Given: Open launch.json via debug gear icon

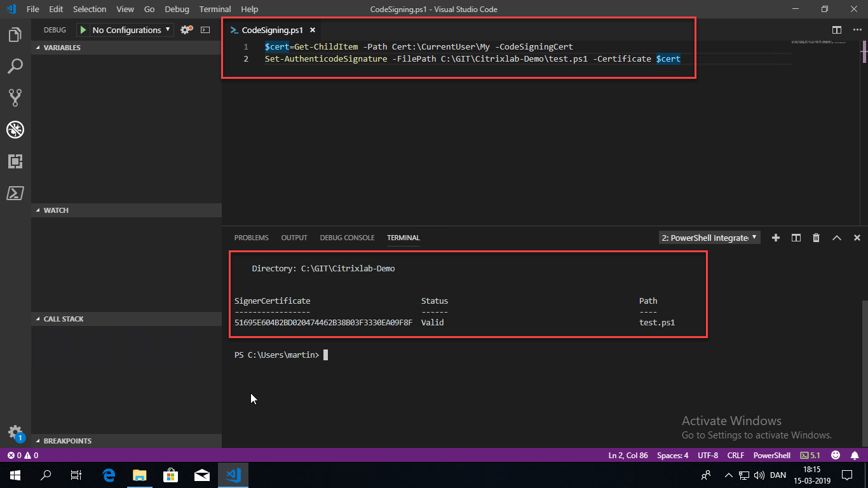Looking at the screenshot, I should coord(186,30).
